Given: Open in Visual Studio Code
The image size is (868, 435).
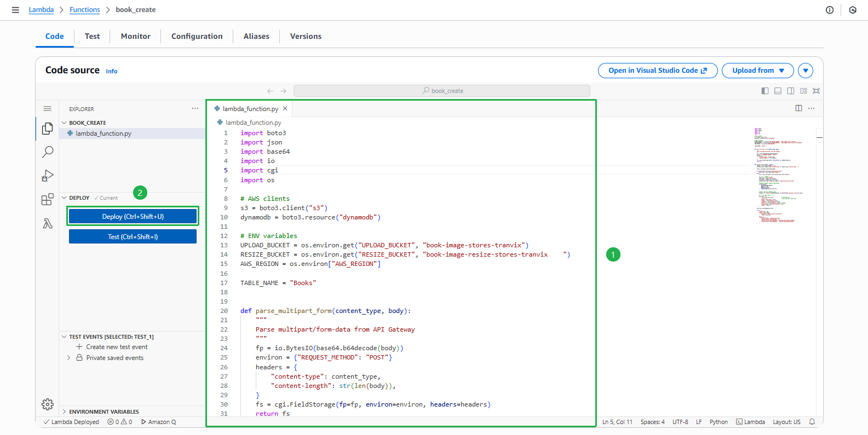Looking at the screenshot, I should pyautogui.click(x=658, y=71).
